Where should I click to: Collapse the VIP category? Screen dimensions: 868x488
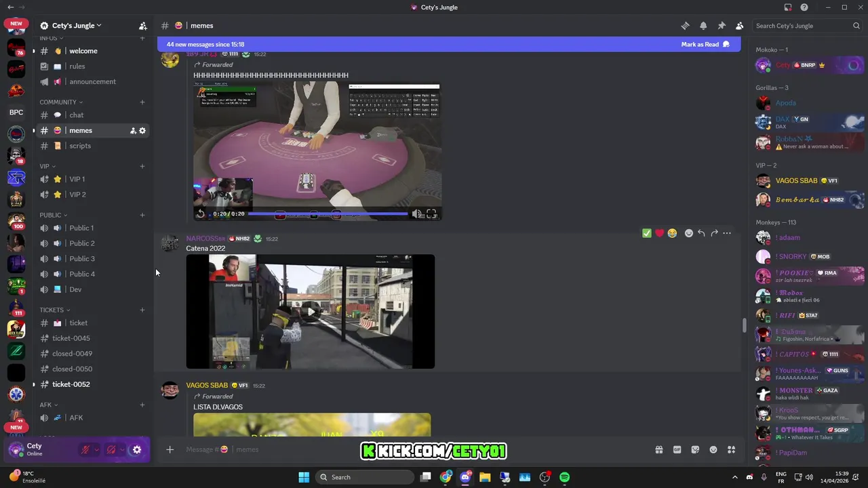[47, 166]
